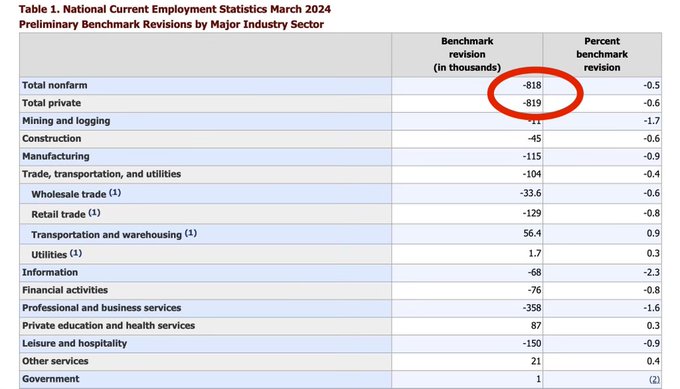Select the 'Leisure and hospitality' row label

[75, 344]
